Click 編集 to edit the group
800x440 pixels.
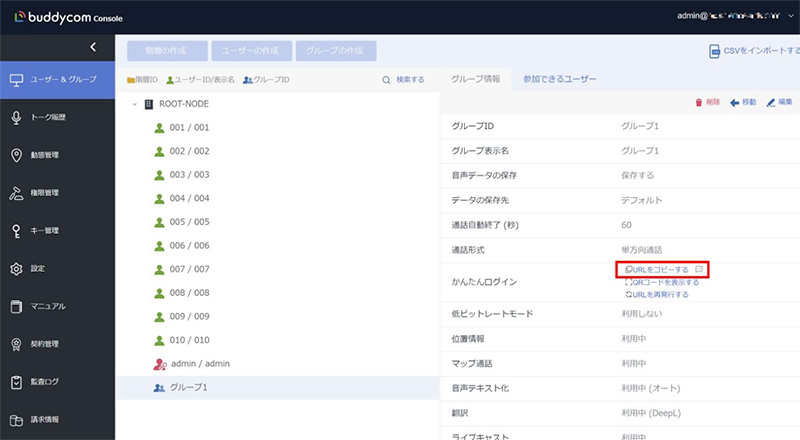779,102
